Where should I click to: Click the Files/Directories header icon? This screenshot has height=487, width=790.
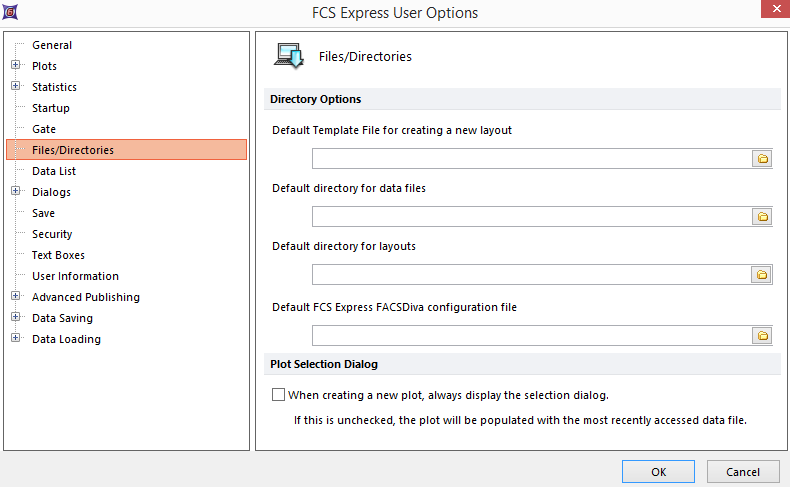pyautogui.click(x=291, y=57)
